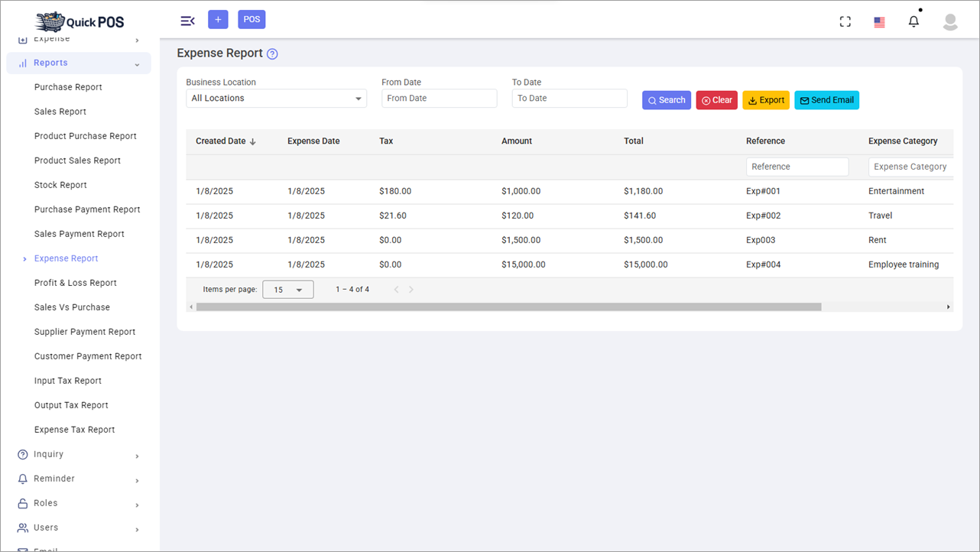Image resolution: width=980 pixels, height=552 pixels.
Task: Enter fullscreen mode
Action: point(845,21)
